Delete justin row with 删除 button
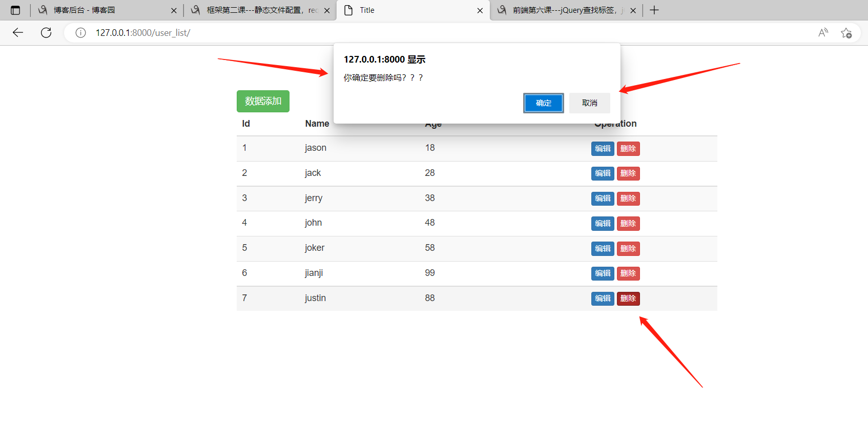Screen dimensions: 868x437 [x=628, y=299]
